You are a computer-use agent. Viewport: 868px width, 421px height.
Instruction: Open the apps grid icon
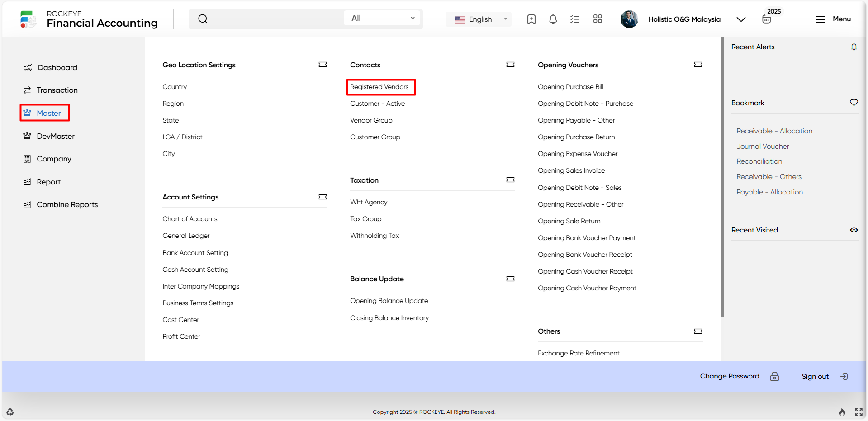click(598, 19)
